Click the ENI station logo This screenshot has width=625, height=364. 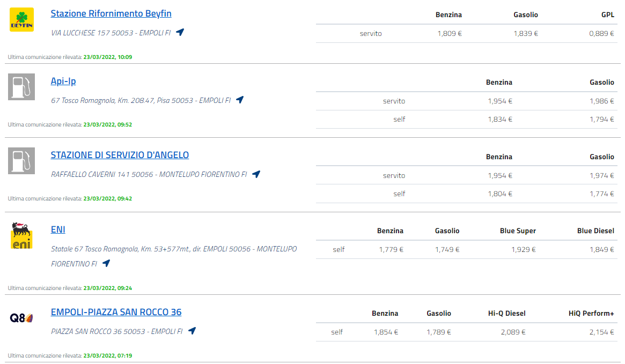coord(21,236)
